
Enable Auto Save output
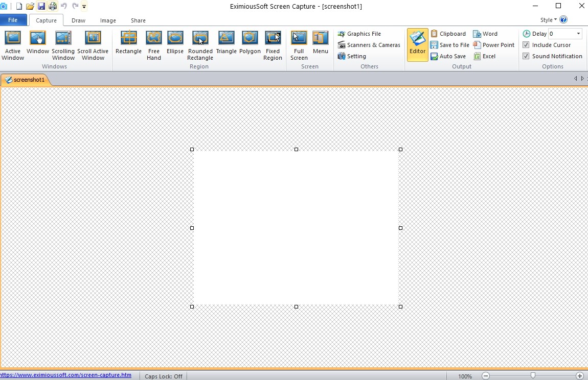448,56
